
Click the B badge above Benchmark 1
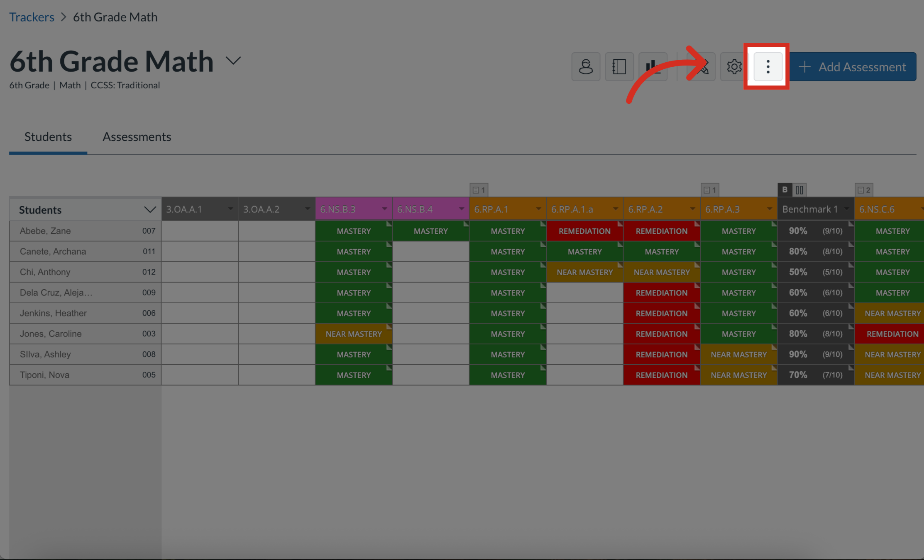(785, 190)
